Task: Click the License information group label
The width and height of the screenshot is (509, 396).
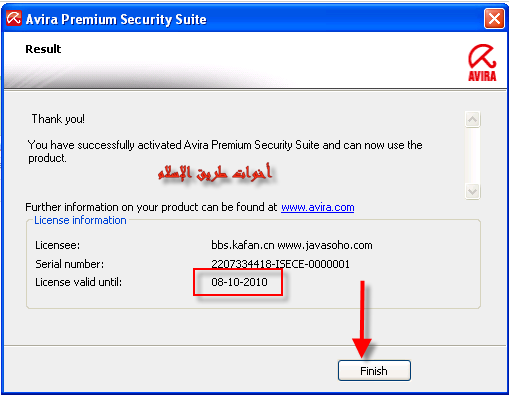Action: coord(80,220)
